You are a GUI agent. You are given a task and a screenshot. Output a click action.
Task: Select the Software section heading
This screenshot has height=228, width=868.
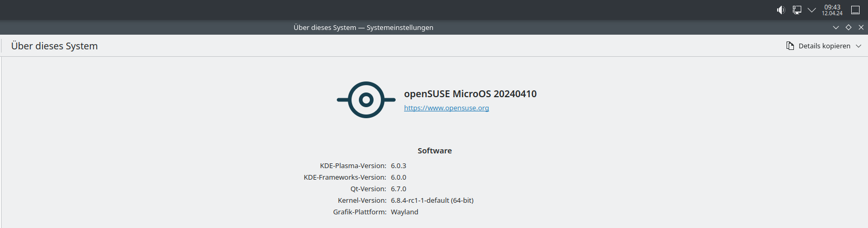coord(435,151)
